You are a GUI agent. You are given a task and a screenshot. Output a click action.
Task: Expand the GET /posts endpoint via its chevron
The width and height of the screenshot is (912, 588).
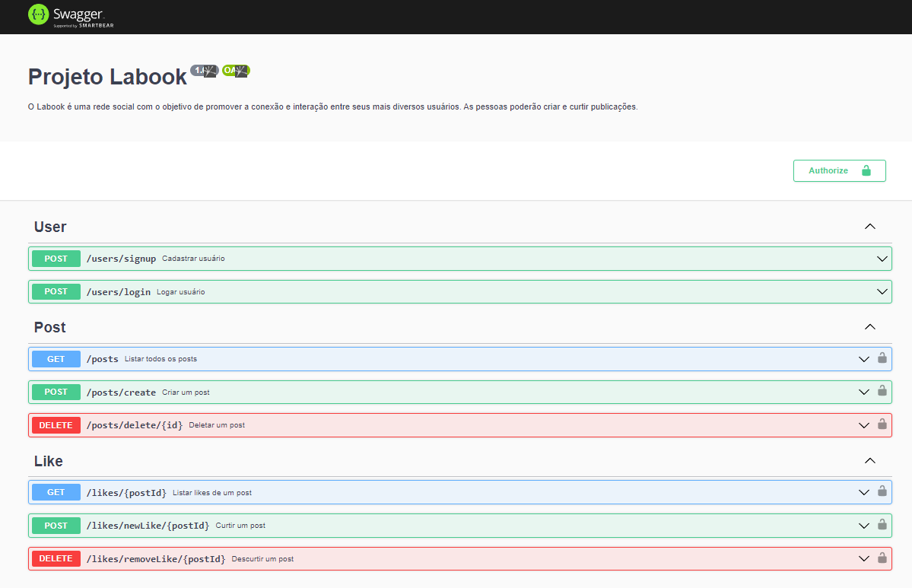click(863, 358)
